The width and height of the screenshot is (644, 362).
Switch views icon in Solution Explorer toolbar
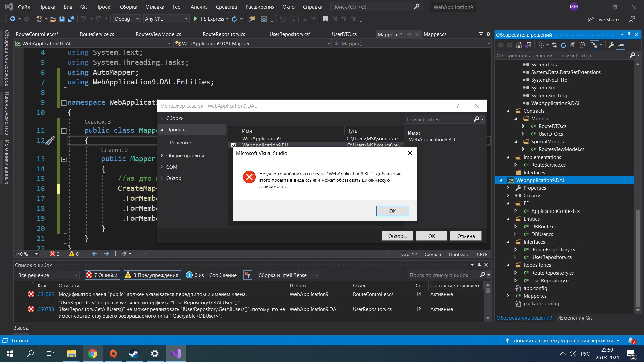pyautogui.click(x=528, y=45)
